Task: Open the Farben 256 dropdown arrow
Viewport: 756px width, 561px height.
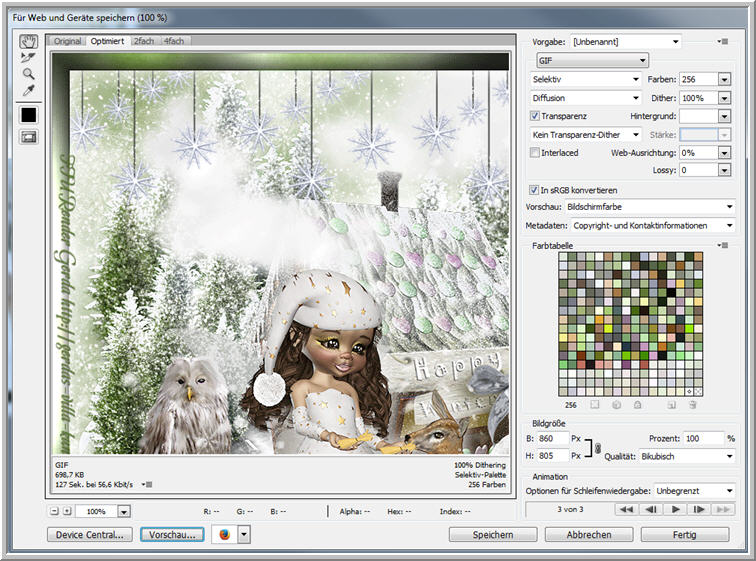Action: coord(724,80)
